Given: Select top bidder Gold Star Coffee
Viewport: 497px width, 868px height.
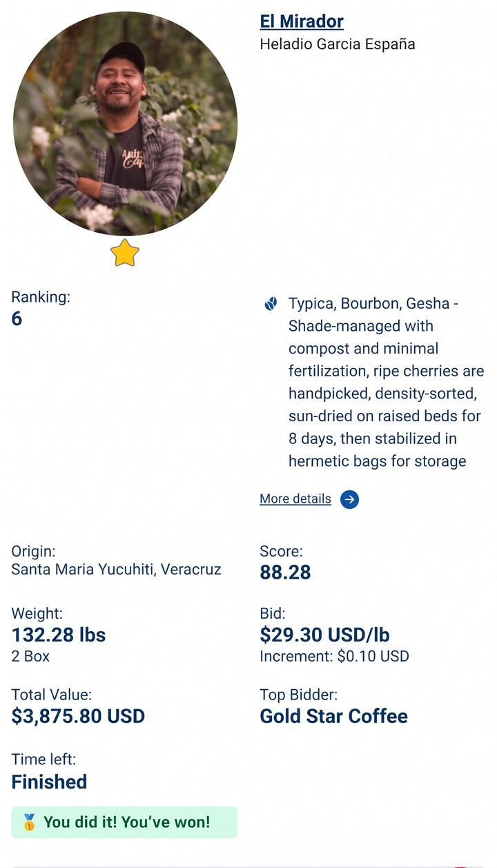Looking at the screenshot, I should pos(333,716).
